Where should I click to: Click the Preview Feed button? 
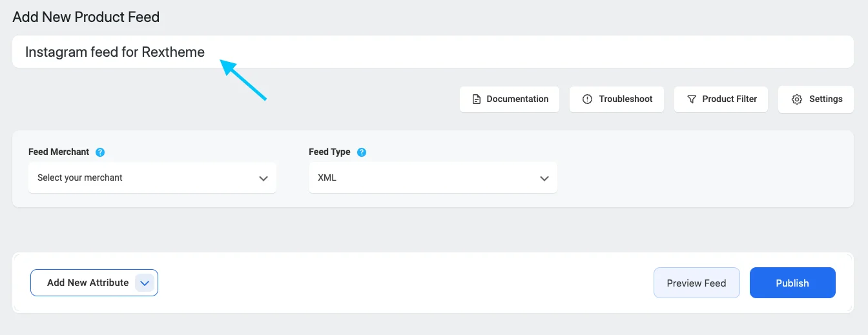pyautogui.click(x=696, y=283)
